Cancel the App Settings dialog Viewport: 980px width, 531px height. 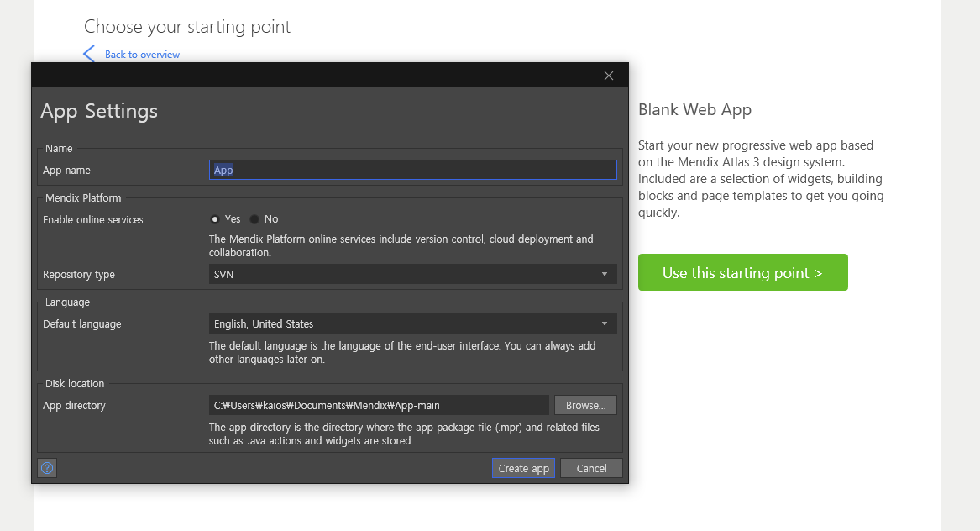[x=591, y=469]
